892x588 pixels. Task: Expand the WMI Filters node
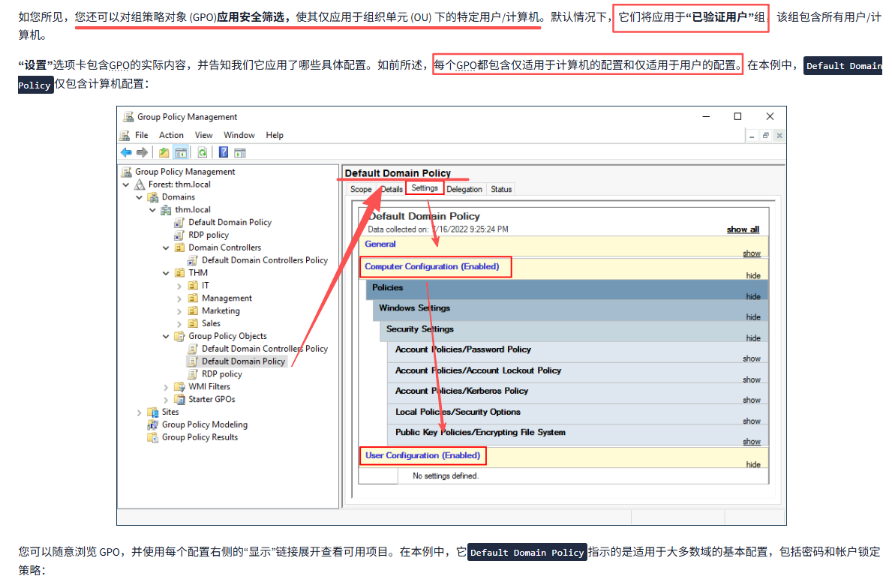166,387
